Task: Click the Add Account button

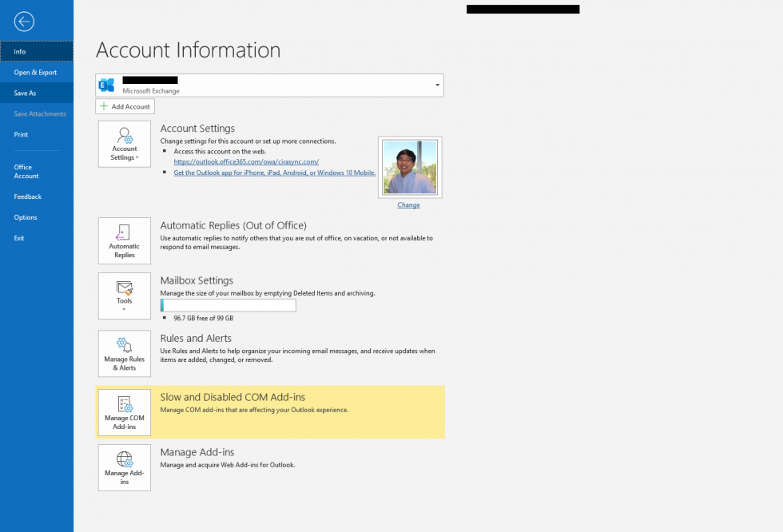Action: pyautogui.click(x=125, y=105)
